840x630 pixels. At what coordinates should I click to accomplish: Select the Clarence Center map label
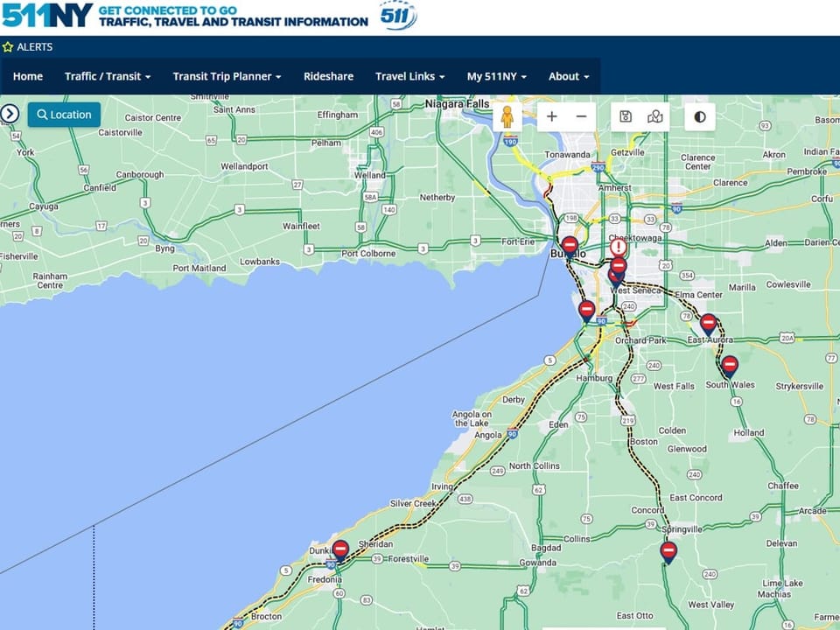click(x=698, y=162)
